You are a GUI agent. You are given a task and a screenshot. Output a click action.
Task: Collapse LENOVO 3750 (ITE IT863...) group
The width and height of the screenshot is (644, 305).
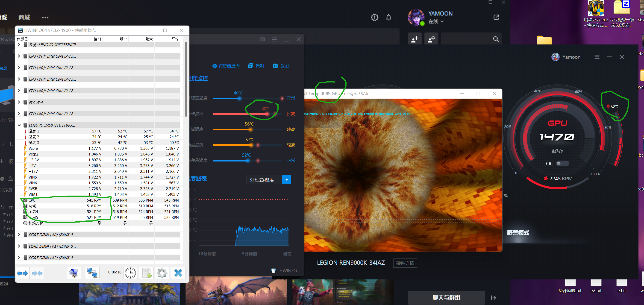19,125
